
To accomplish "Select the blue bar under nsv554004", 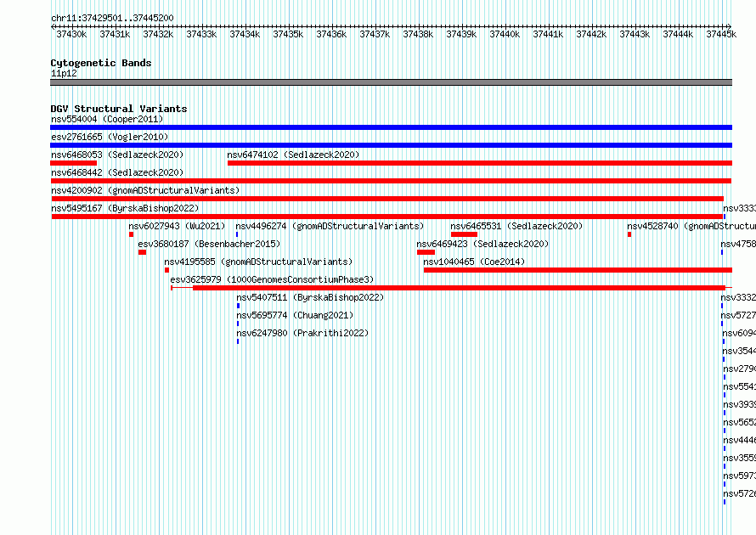I will (x=391, y=127).
